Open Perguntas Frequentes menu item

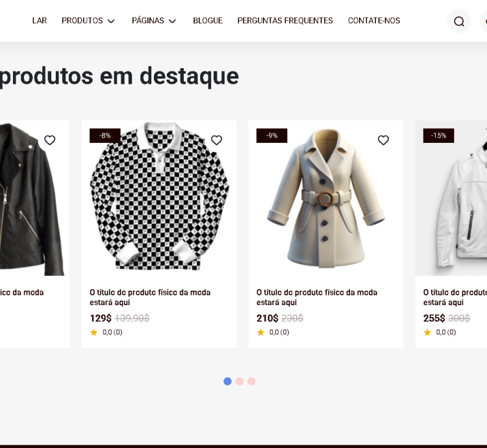(x=285, y=21)
